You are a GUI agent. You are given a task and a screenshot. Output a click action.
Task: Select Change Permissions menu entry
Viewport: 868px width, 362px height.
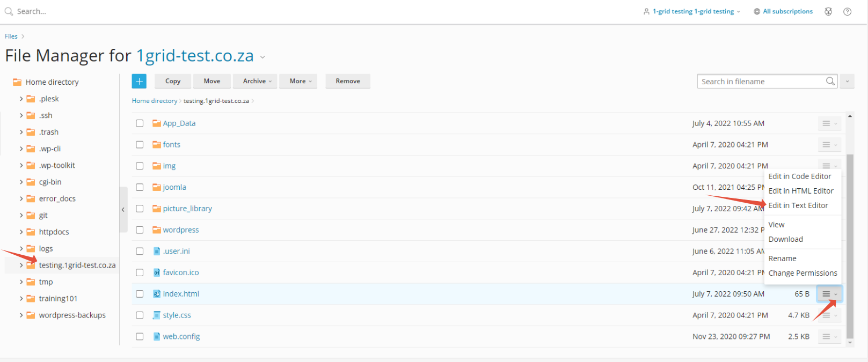[803, 273]
